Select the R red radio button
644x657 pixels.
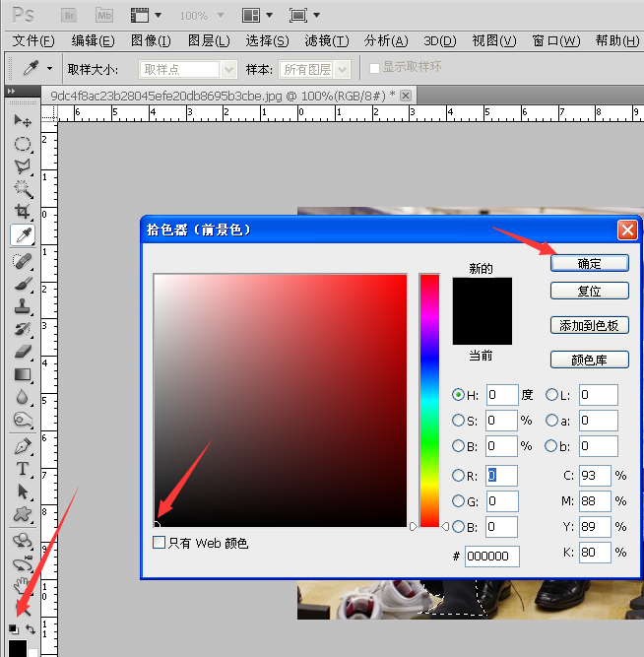pos(458,476)
